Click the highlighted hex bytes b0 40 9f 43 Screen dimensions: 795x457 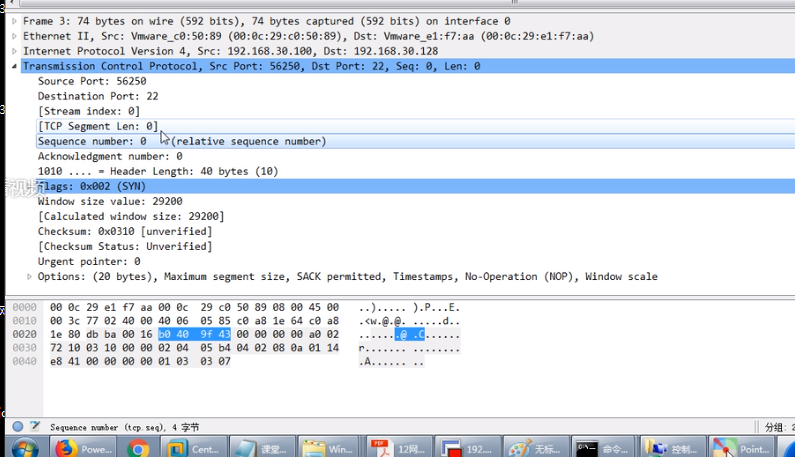tap(194, 334)
